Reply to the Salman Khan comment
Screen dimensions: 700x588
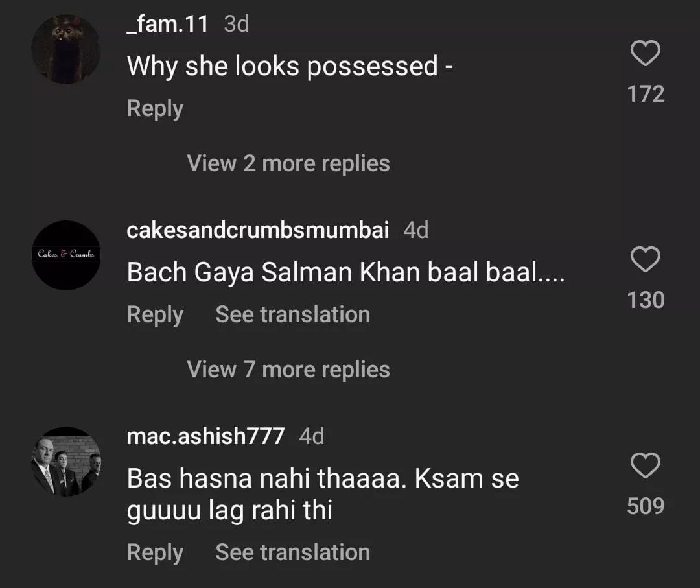[x=155, y=314]
